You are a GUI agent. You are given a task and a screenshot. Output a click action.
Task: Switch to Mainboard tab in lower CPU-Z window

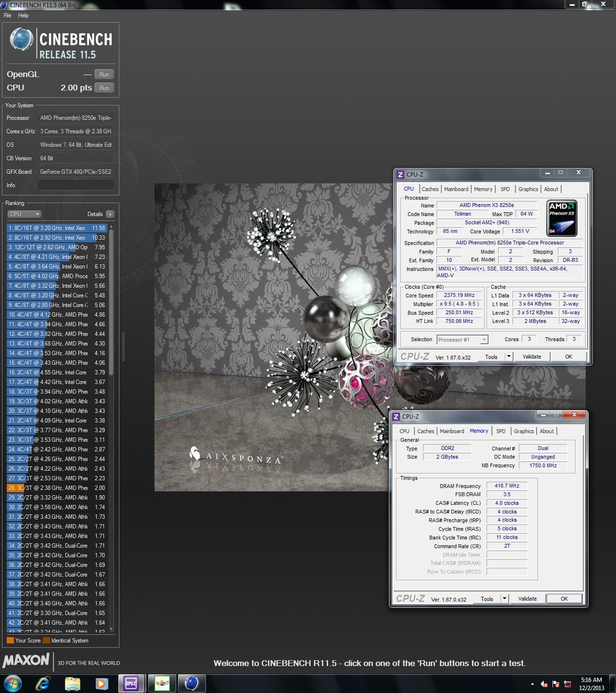pyautogui.click(x=452, y=431)
